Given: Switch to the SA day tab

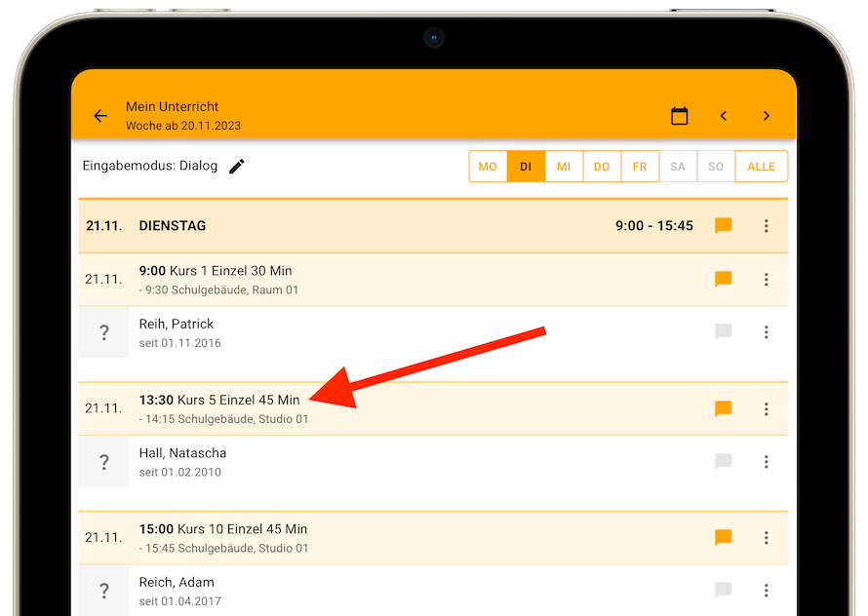Looking at the screenshot, I should point(678,167).
